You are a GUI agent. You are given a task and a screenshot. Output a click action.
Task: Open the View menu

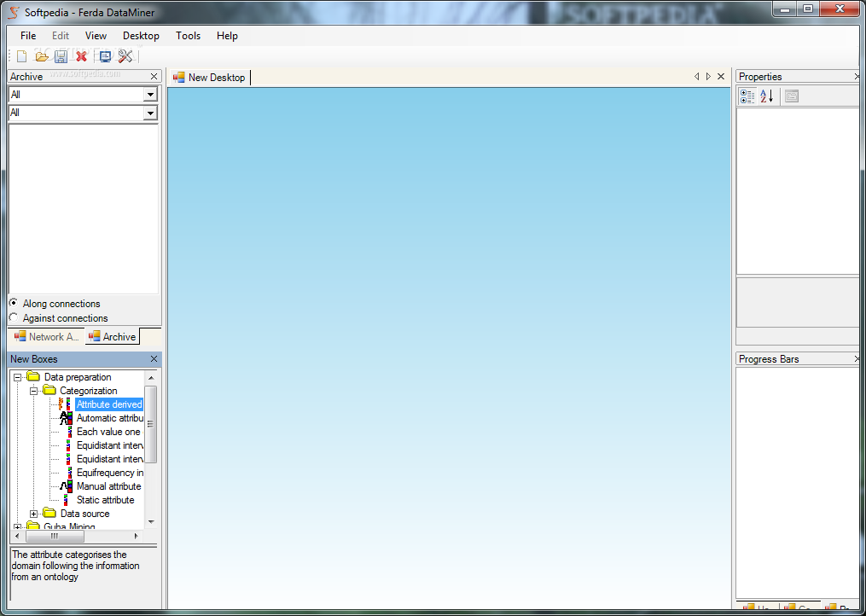pyautogui.click(x=96, y=35)
